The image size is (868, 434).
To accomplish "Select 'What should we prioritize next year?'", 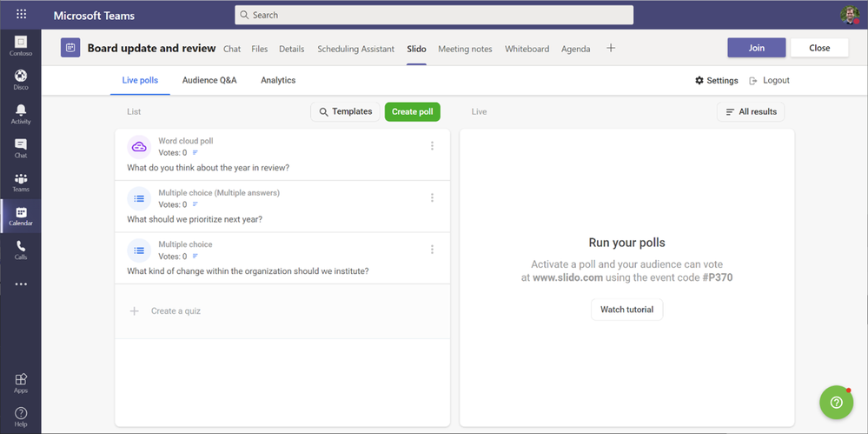I will pos(195,219).
